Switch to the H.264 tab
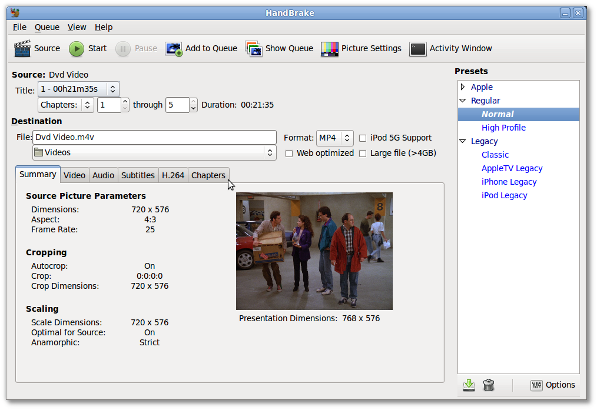Screen dimensions: 597x410 (173, 175)
